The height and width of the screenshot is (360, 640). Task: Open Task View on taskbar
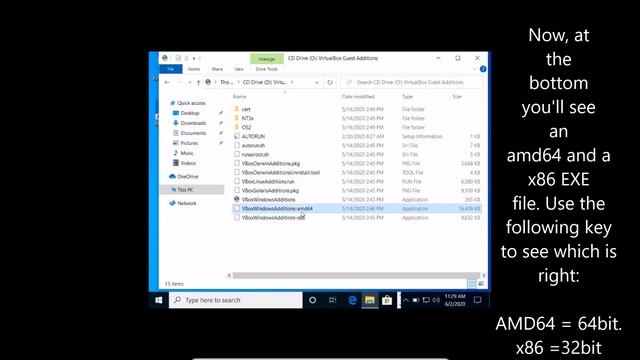click(x=332, y=300)
